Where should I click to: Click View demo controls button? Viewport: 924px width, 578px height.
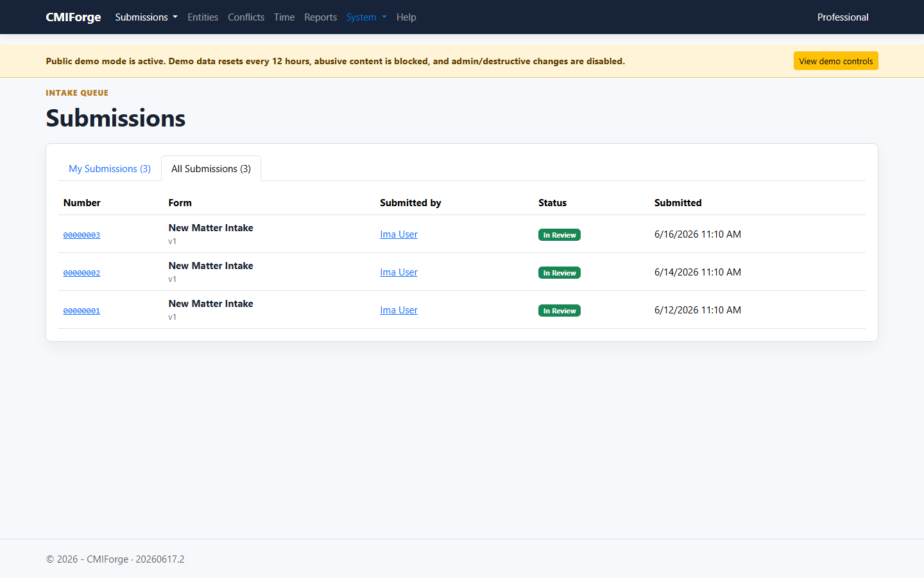[x=835, y=61]
